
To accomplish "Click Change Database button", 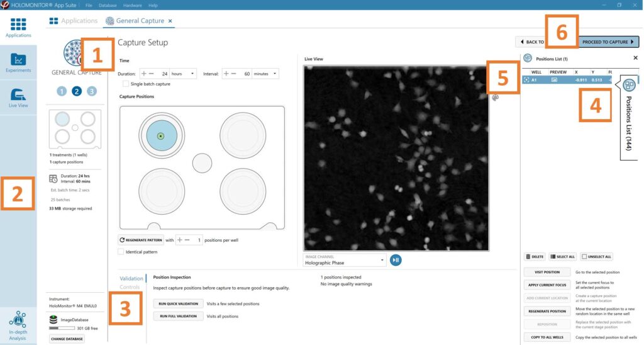I will click(67, 339).
